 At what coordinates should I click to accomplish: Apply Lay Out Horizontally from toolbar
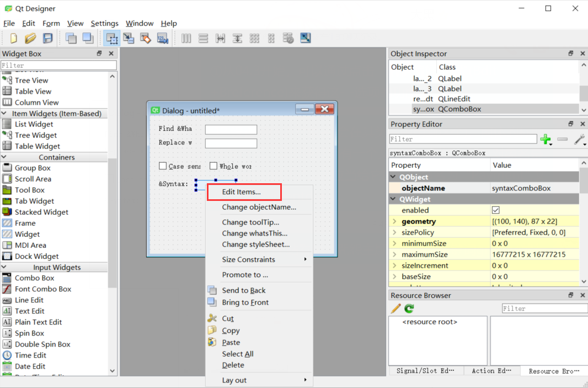(x=186, y=38)
